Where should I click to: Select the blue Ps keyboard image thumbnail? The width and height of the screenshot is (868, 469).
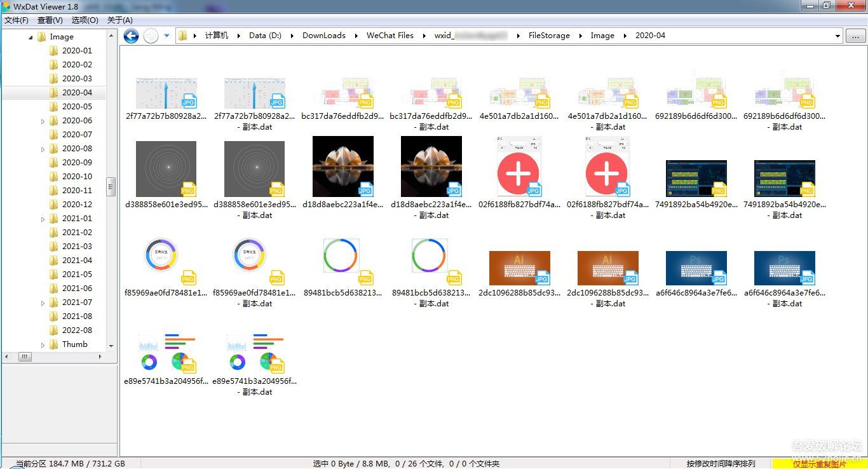[x=696, y=268]
